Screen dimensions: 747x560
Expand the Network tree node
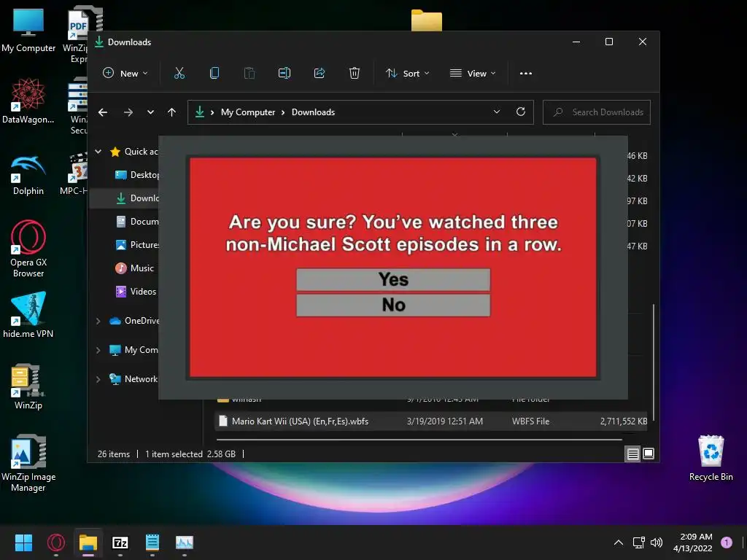tap(98, 379)
